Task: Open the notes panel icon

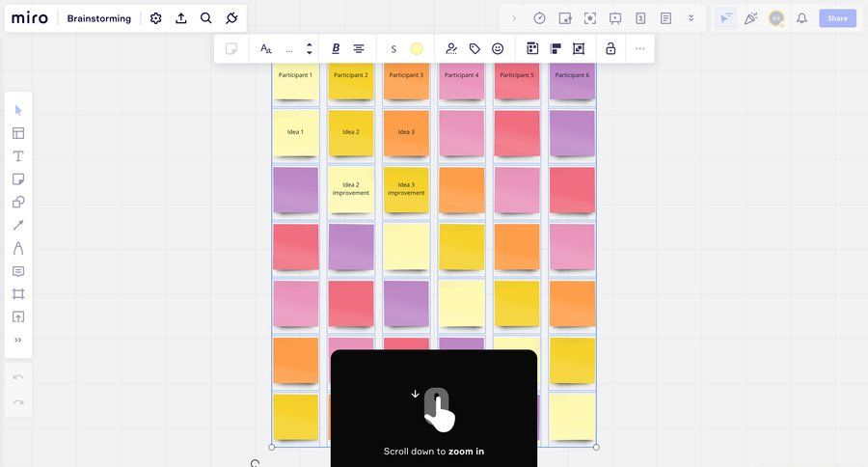Action: 665,18
